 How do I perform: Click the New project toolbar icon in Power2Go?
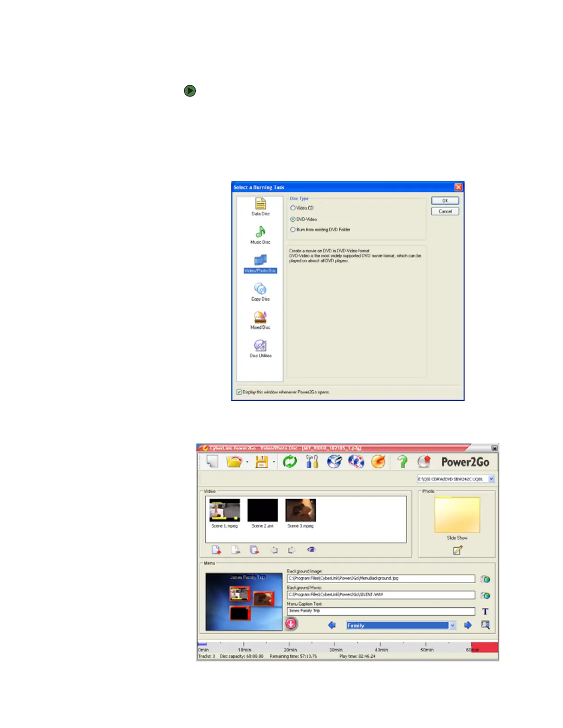pos(212,461)
